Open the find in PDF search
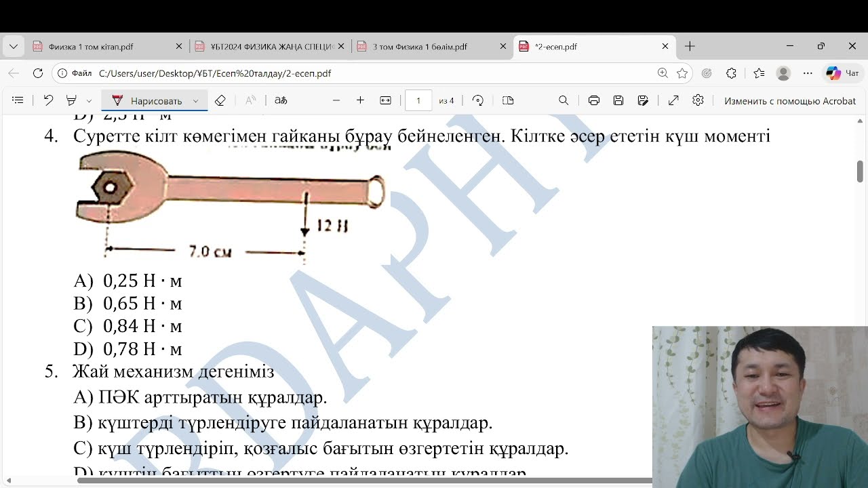 tap(564, 100)
